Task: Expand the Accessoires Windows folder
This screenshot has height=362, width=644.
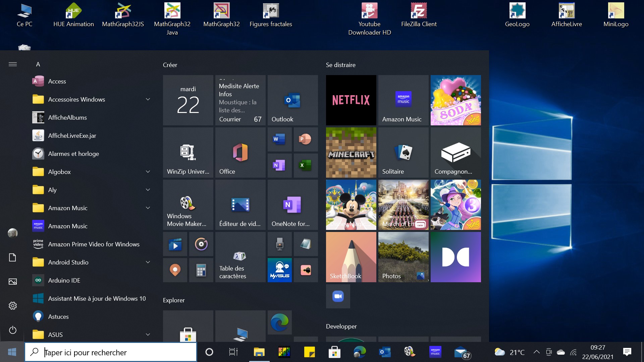Action: pyautogui.click(x=148, y=100)
